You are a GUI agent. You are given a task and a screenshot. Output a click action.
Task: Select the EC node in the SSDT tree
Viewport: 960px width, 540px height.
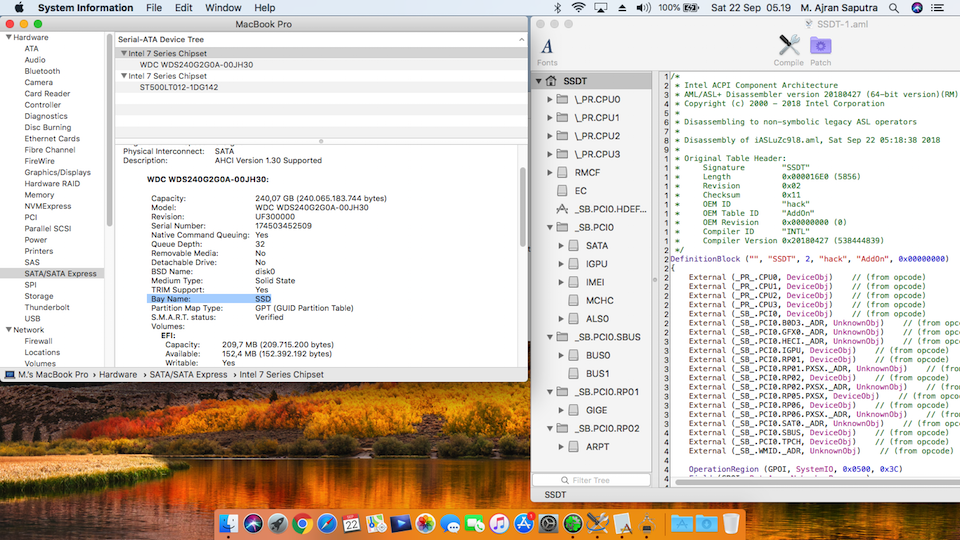(x=580, y=191)
